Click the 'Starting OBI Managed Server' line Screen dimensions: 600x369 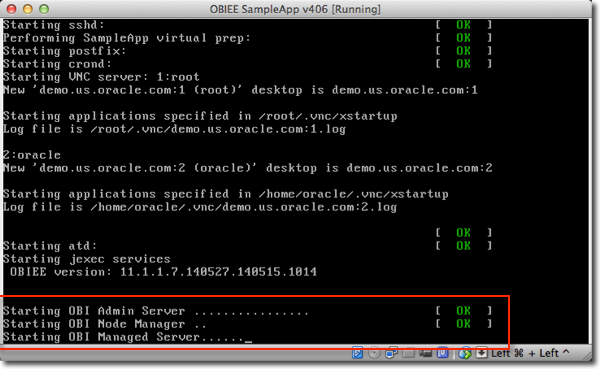(x=127, y=337)
